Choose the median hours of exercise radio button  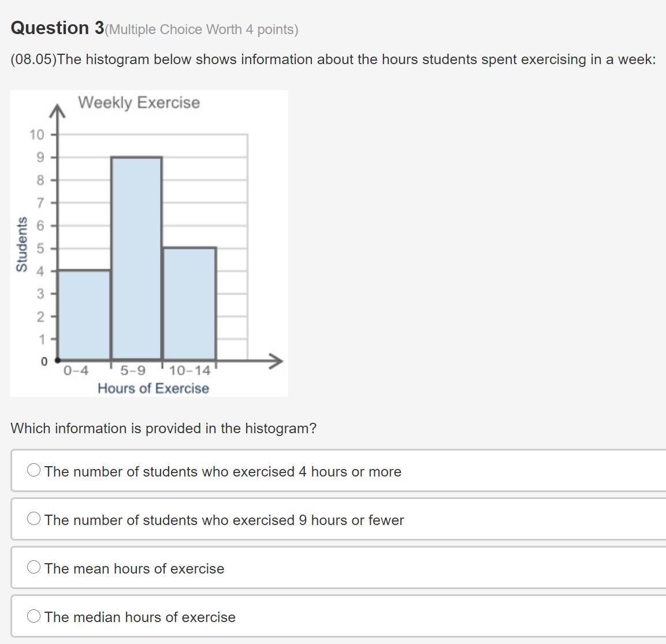pyautogui.click(x=34, y=616)
